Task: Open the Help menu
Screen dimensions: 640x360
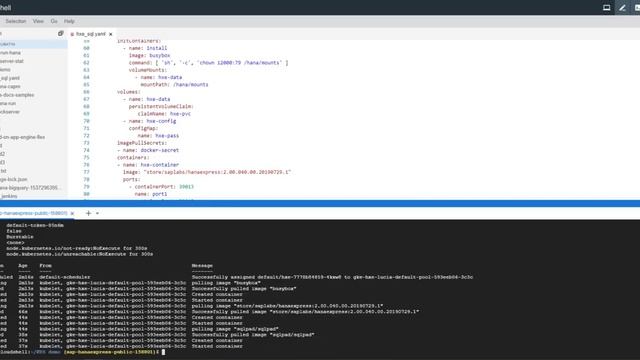Action: click(69, 21)
